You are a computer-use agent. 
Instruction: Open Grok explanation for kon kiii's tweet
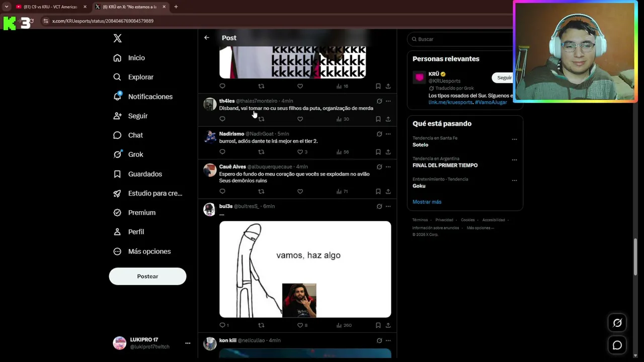379,340
